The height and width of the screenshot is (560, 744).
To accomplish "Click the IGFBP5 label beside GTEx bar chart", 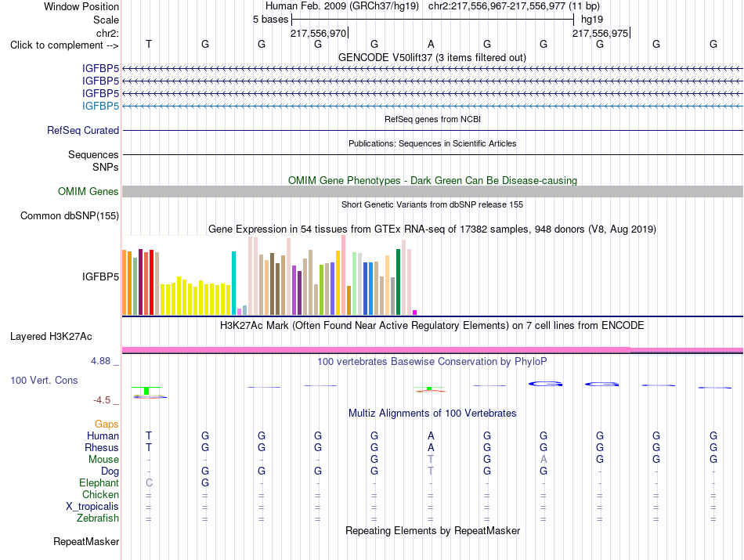I will click(x=100, y=276).
